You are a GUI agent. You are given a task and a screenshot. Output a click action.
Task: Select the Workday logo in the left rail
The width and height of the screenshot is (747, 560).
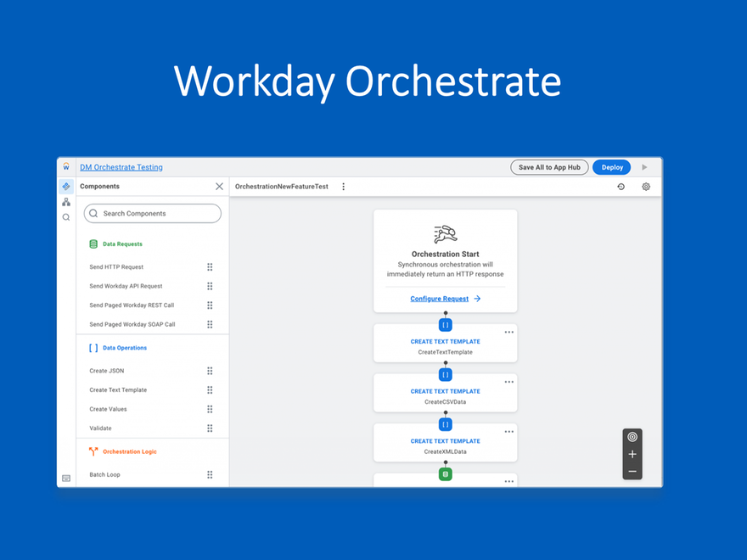pos(66,166)
